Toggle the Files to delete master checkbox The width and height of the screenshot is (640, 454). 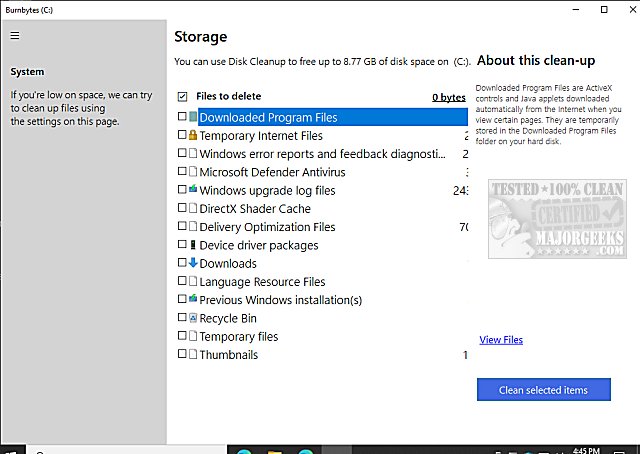[x=182, y=97]
